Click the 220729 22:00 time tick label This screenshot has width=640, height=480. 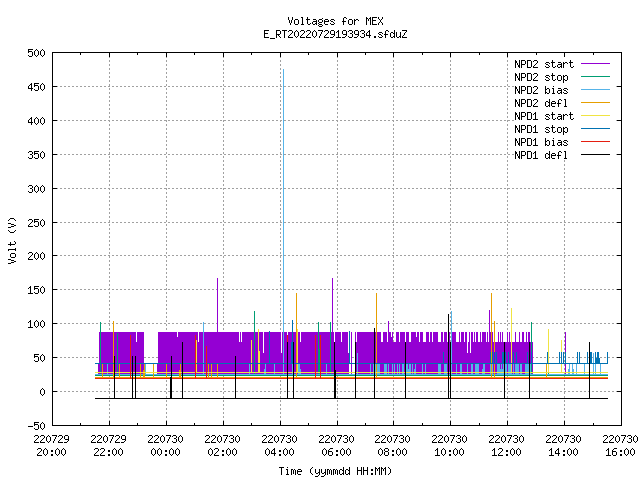coord(109,446)
